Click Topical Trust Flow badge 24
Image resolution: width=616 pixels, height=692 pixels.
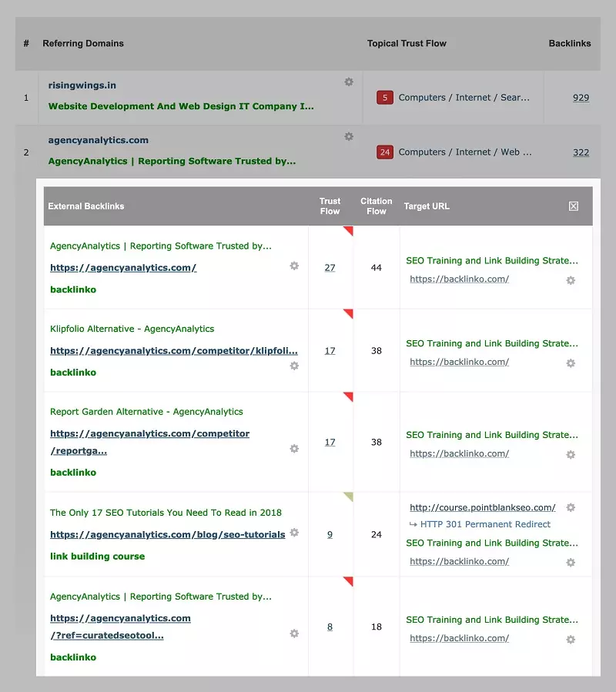coord(385,152)
